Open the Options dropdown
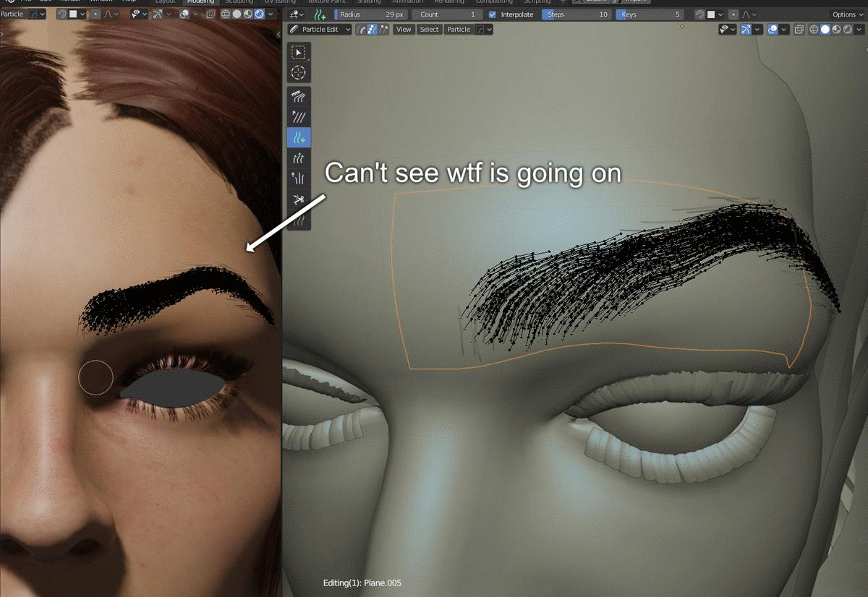 [847, 14]
